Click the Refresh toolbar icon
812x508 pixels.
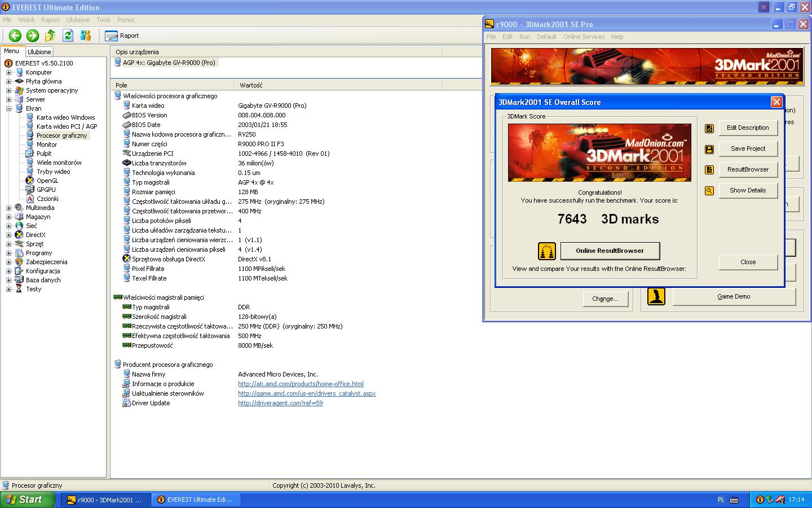(x=68, y=36)
